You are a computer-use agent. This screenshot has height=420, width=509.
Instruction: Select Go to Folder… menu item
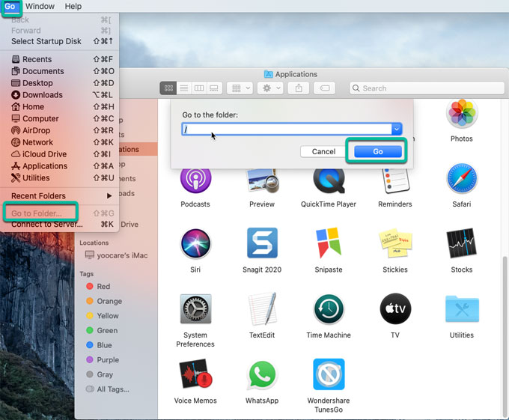coord(60,213)
